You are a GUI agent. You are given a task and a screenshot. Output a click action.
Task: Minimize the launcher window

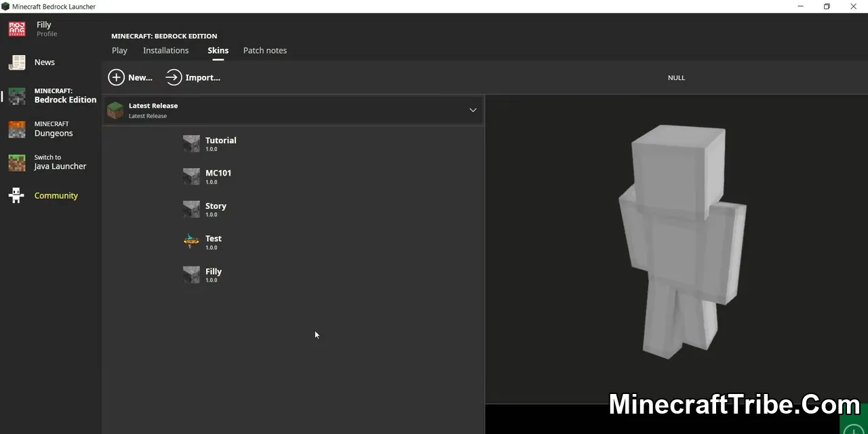[x=800, y=6]
